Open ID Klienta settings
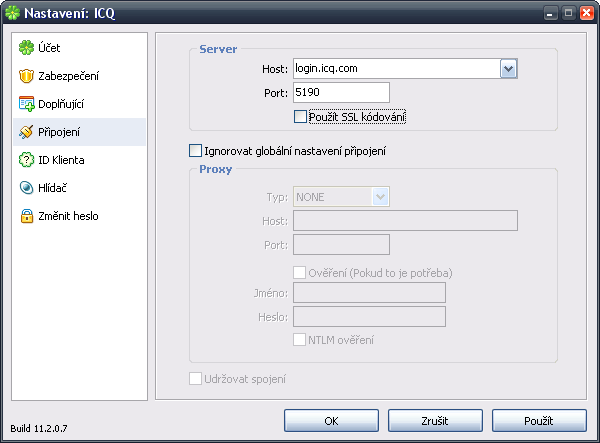This screenshot has width=600, height=443. click(x=79, y=160)
